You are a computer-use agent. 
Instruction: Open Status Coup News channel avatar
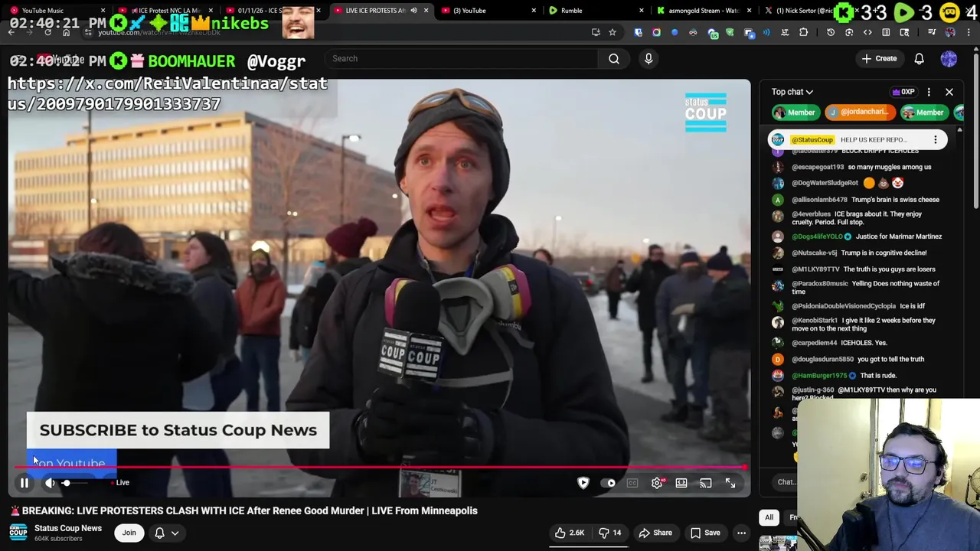(x=18, y=533)
